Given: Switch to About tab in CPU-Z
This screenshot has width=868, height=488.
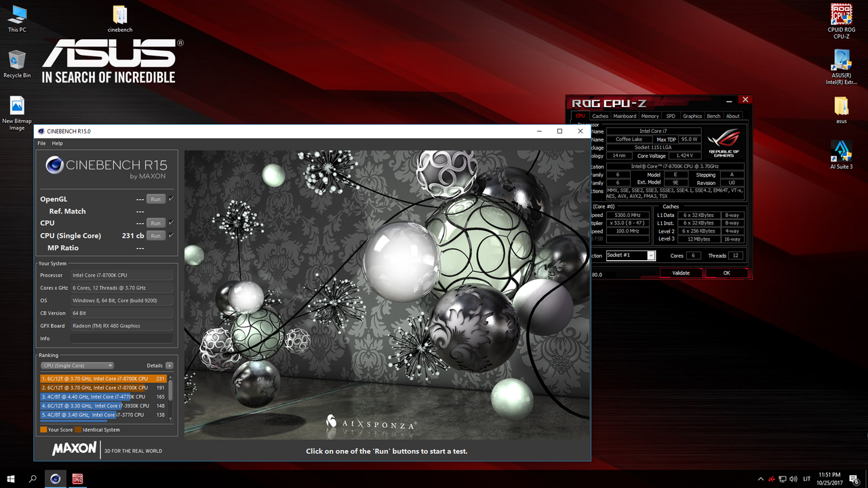Looking at the screenshot, I should (733, 116).
